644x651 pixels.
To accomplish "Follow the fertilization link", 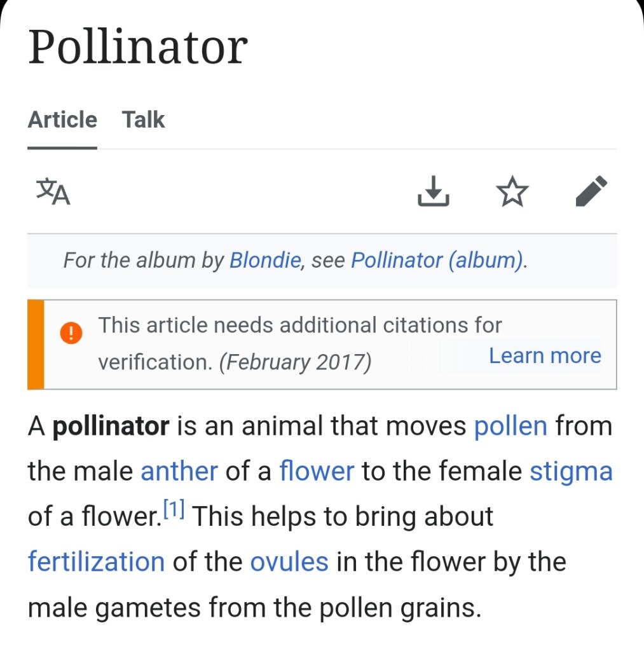I will (x=96, y=562).
